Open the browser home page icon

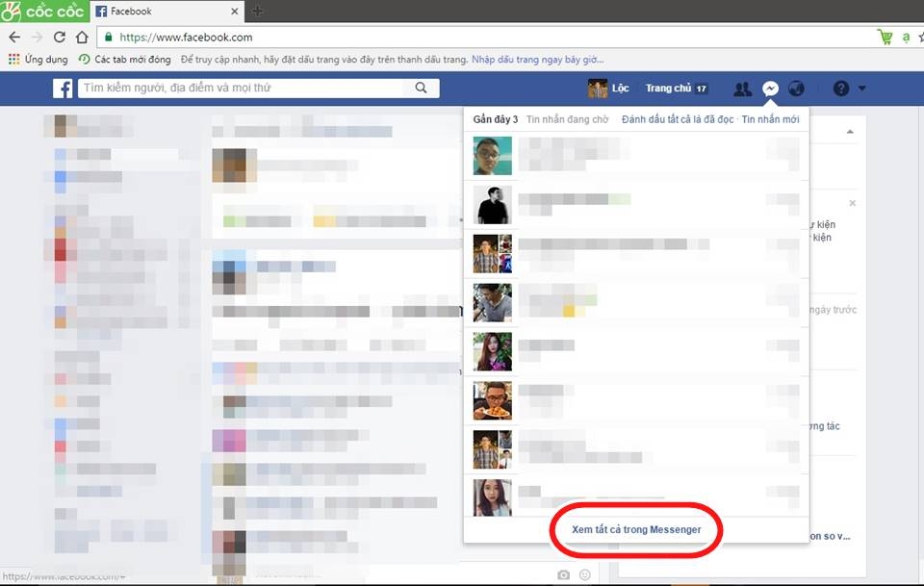[82, 38]
